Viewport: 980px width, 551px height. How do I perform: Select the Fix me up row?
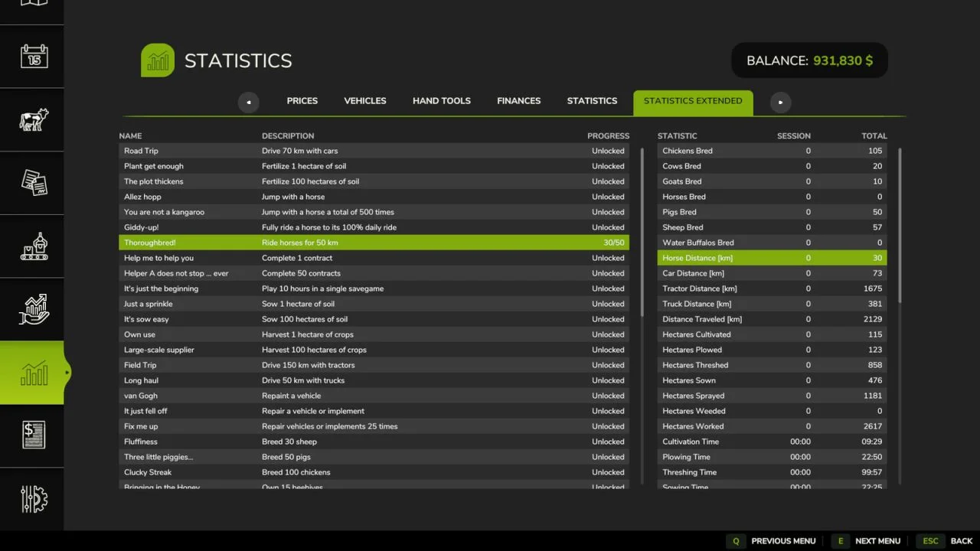374,426
